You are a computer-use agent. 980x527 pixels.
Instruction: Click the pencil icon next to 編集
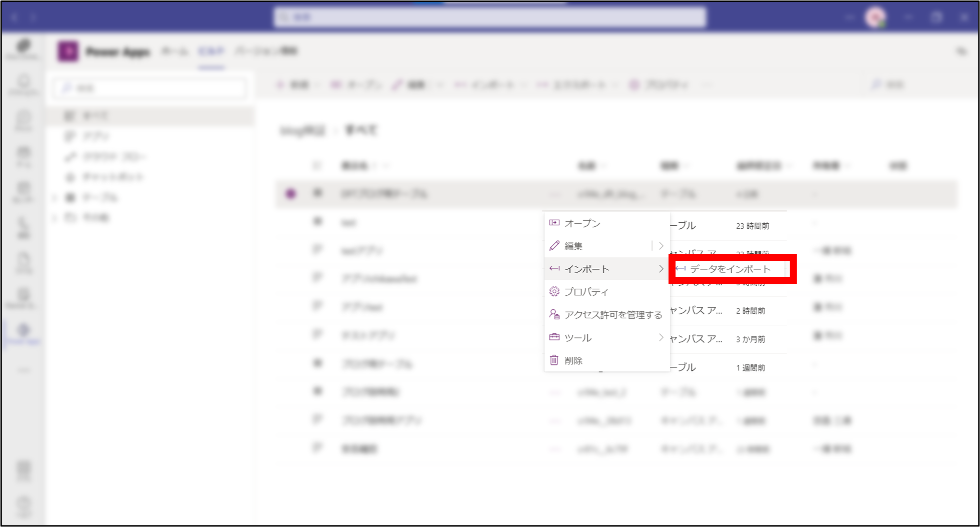tap(554, 246)
